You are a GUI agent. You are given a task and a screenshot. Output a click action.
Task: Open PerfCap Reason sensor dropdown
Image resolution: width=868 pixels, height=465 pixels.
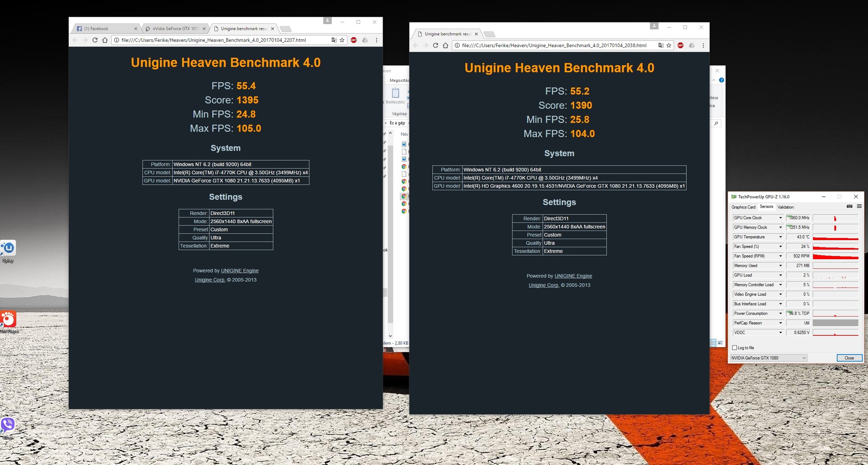coord(780,323)
